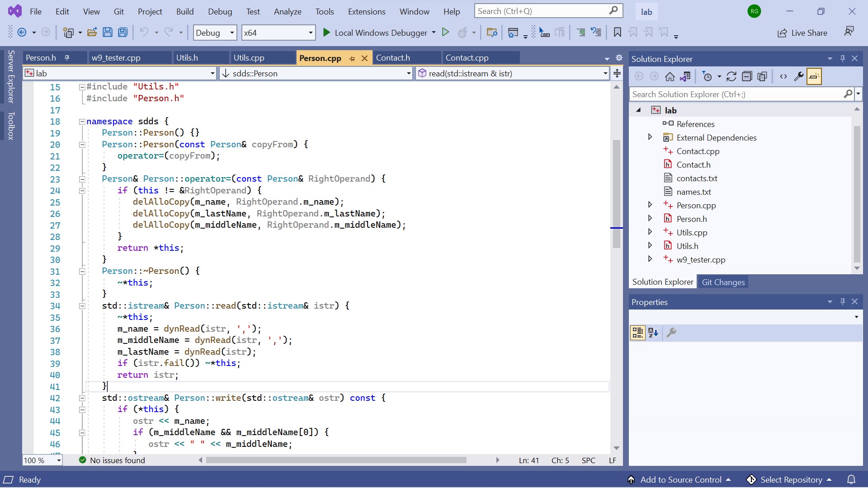Click the Save All toolbar icon
The width and height of the screenshot is (868, 488).
tap(123, 33)
